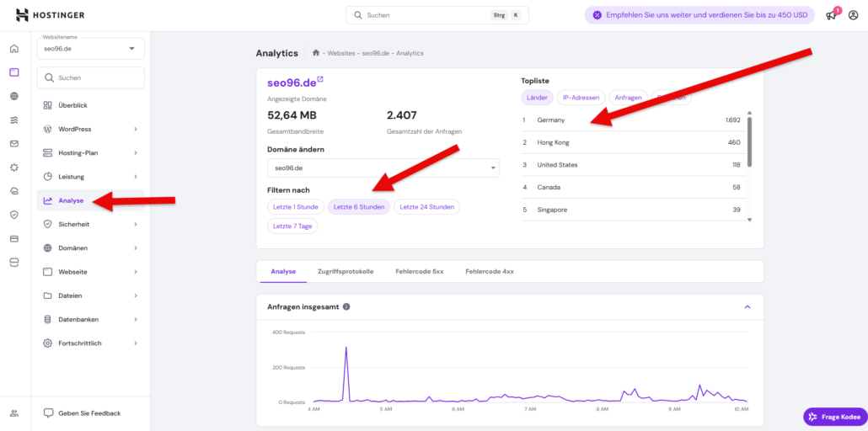
Task: Click the home icon in the breadcrumb
Action: [x=316, y=53]
